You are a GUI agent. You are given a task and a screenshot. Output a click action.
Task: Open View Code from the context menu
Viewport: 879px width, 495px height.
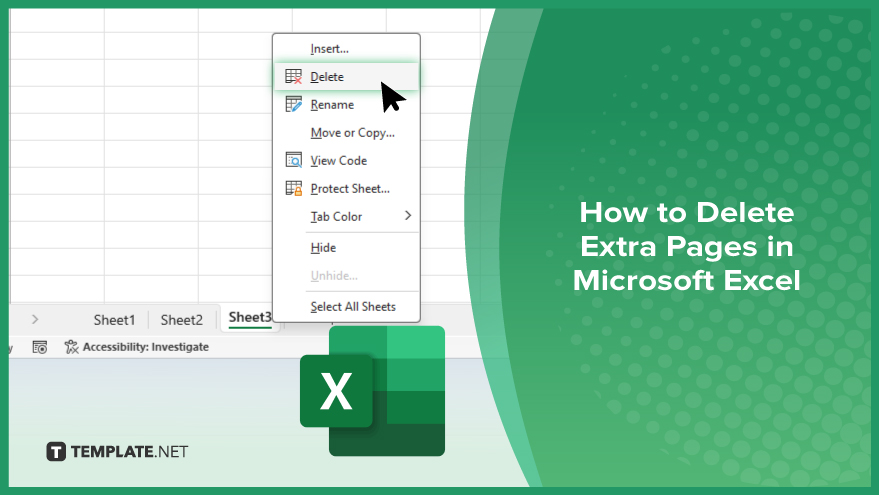346,160
